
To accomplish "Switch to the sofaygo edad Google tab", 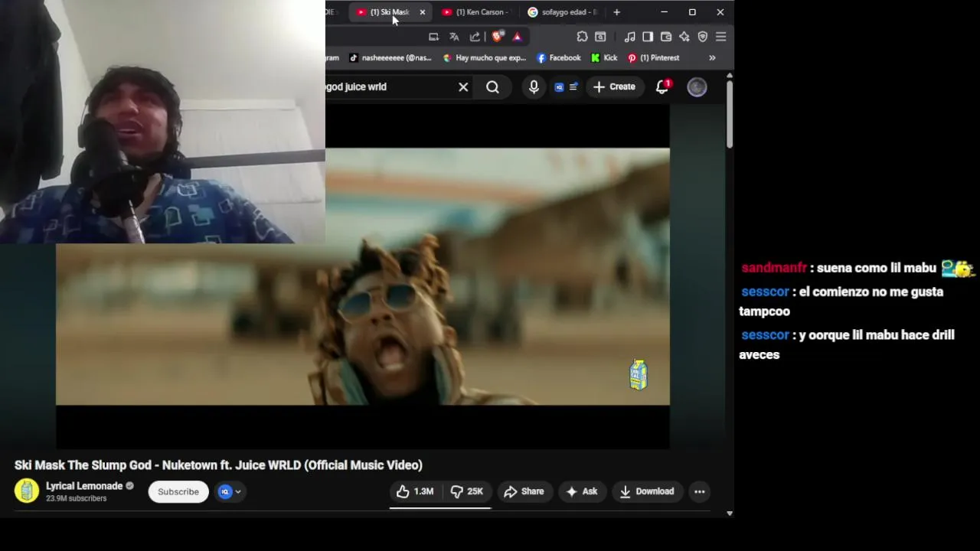I will tap(563, 12).
